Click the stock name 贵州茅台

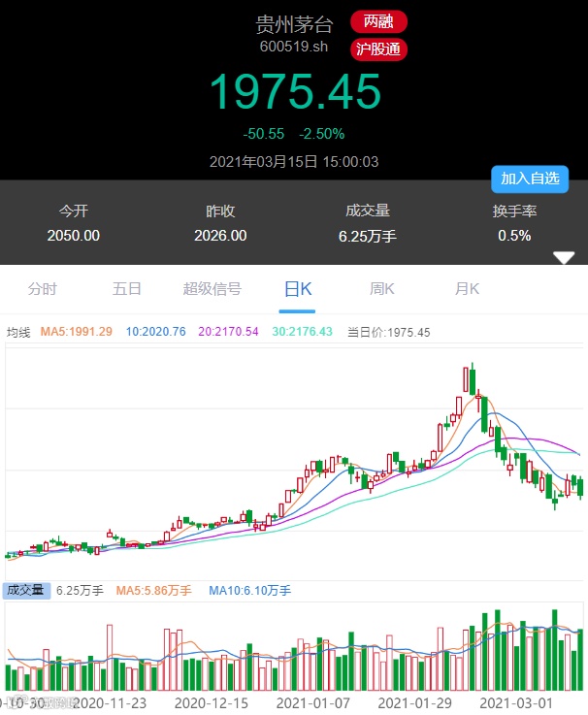294,24
